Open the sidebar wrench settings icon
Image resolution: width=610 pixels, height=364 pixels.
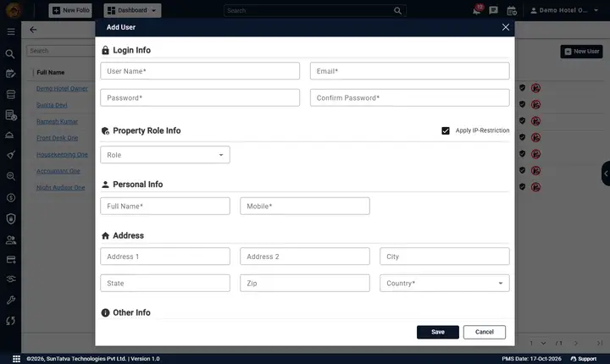point(11,300)
